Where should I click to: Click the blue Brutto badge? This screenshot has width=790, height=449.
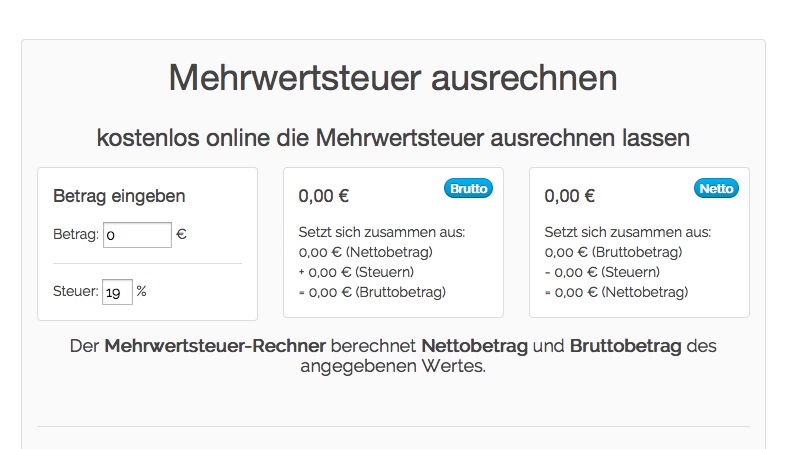468,188
